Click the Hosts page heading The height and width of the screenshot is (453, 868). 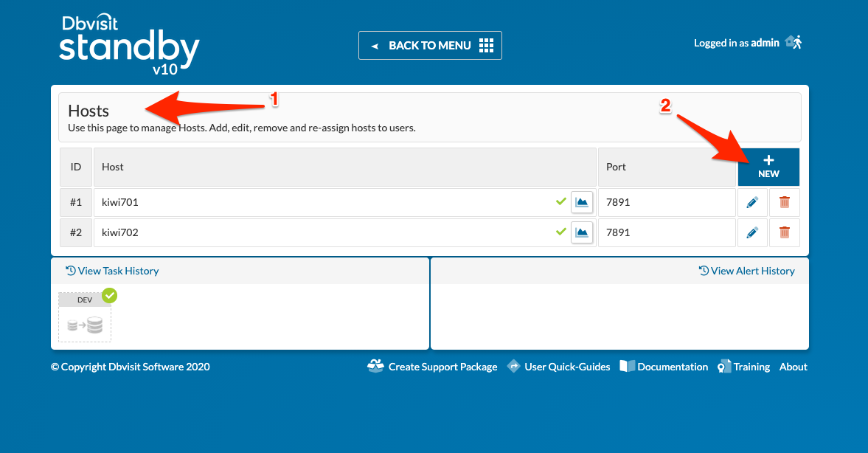(88, 111)
